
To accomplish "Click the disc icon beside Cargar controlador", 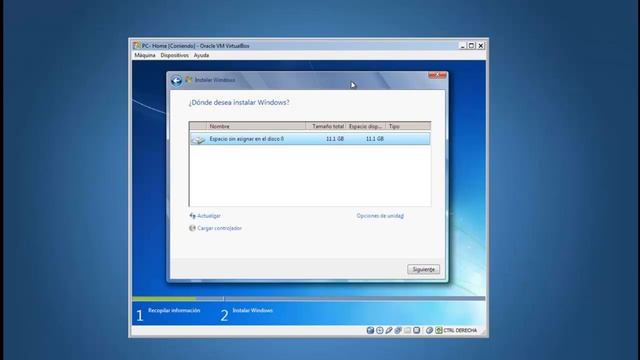I will 193,228.
